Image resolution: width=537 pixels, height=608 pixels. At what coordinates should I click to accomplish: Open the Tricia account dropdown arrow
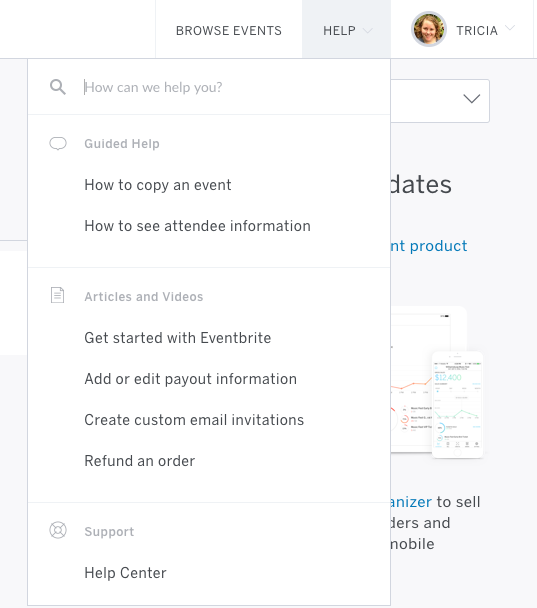click(510, 28)
